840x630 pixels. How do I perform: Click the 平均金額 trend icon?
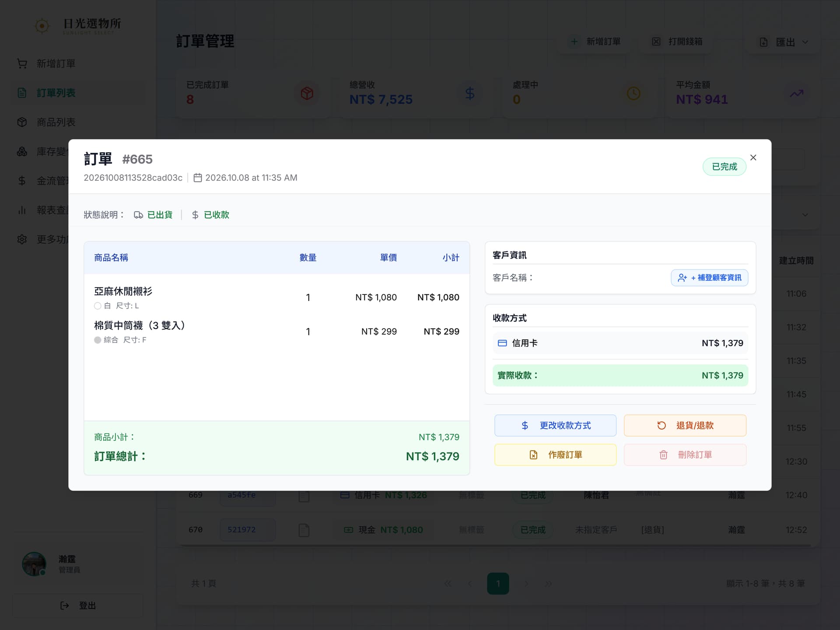(x=796, y=93)
